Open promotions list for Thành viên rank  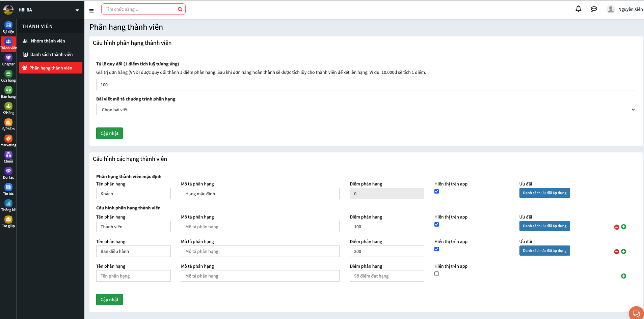[544, 226]
